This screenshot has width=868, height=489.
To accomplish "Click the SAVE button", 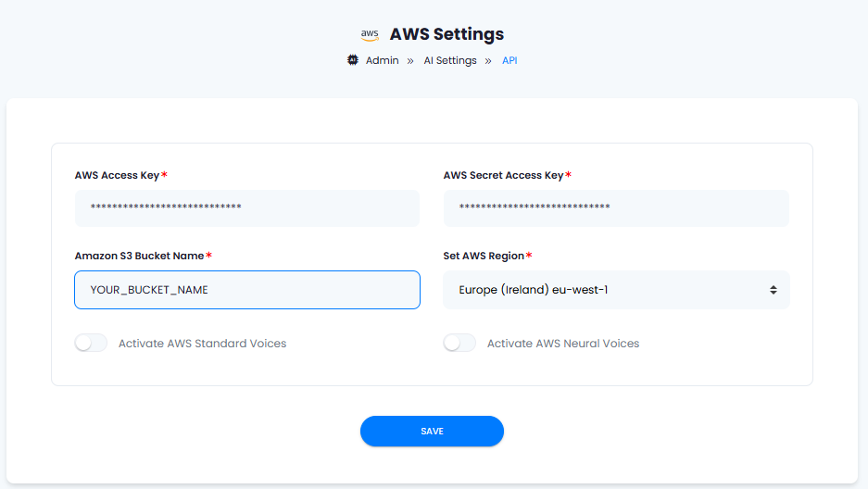I will tap(432, 431).
